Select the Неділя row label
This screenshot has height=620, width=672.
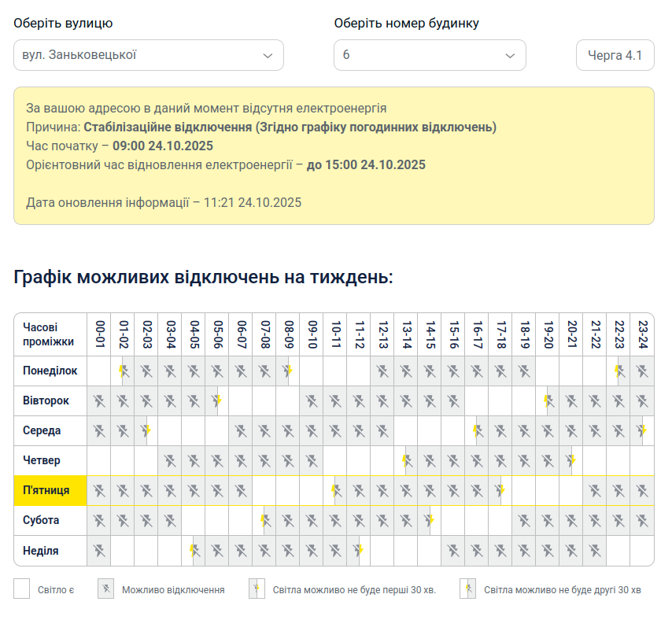41,551
